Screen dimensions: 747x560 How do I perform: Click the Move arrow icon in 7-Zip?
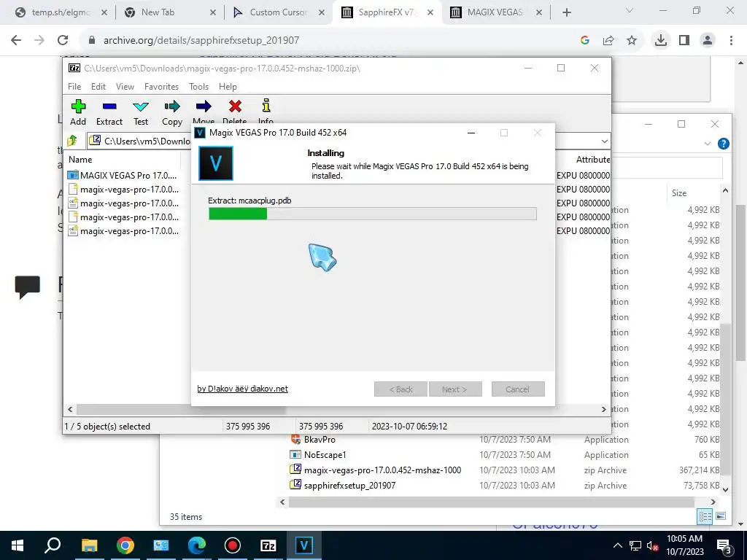204,106
